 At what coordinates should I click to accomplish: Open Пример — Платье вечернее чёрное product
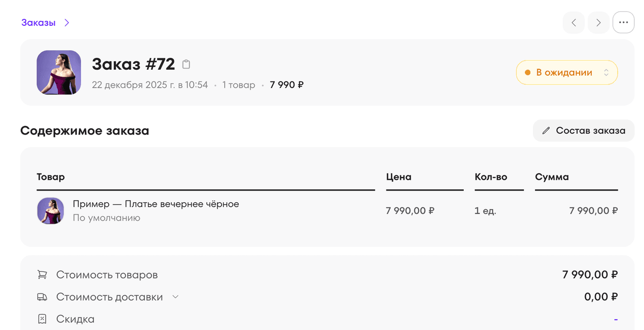pyautogui.click(x=156, y=204)
